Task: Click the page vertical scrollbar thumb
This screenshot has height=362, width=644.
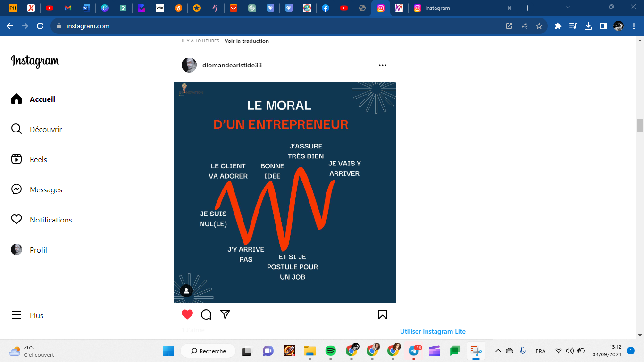Action: click(640, 126)
